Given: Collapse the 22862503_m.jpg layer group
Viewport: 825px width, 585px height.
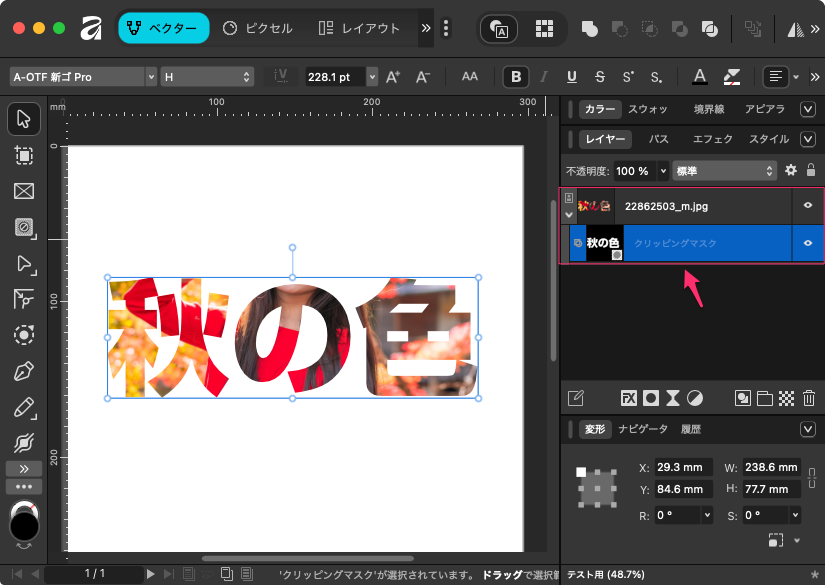Looking at the screenshot, I should coord(569,214).
